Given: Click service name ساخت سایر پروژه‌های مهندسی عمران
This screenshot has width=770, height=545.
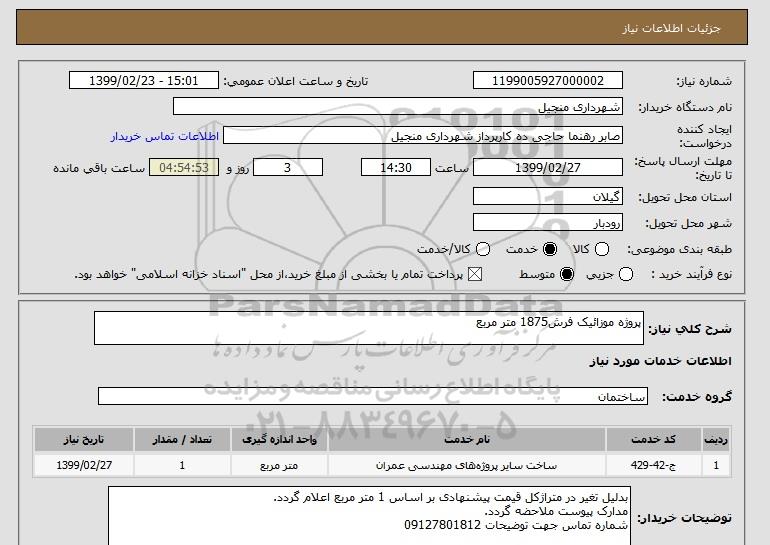Looking at the screenshot, I should pos(467,465).
